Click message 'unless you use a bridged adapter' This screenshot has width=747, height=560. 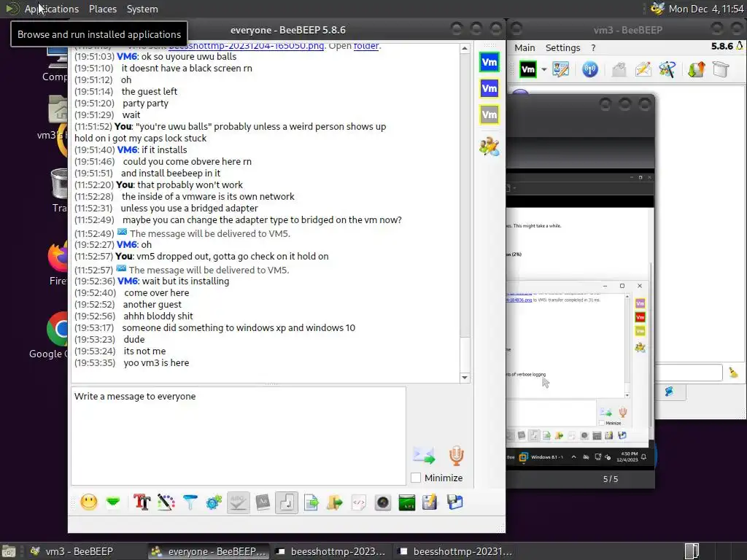click(189, 208)
